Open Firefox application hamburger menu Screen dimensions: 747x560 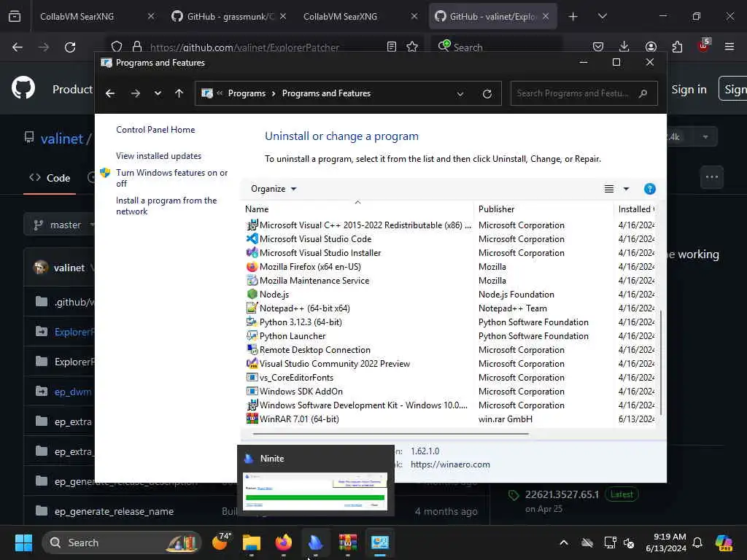(729, 47)
